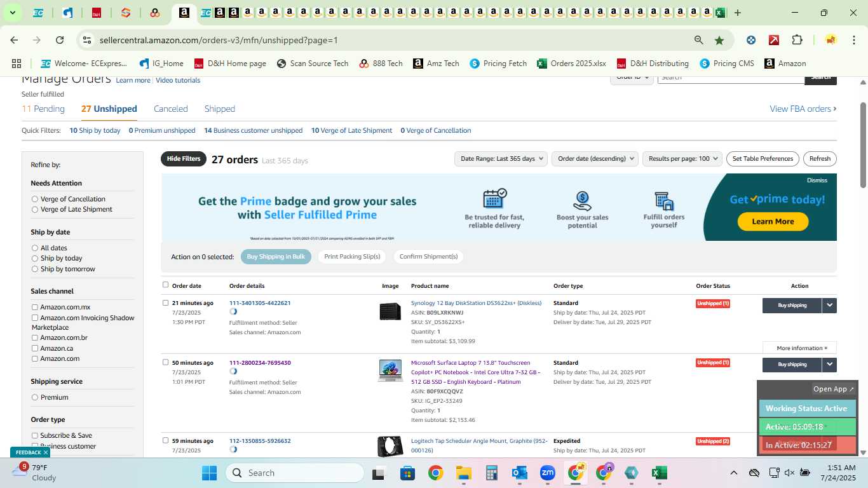Open Order ID search type dropdown
Viewport: 868px width, 488px height.
(633, 78)
